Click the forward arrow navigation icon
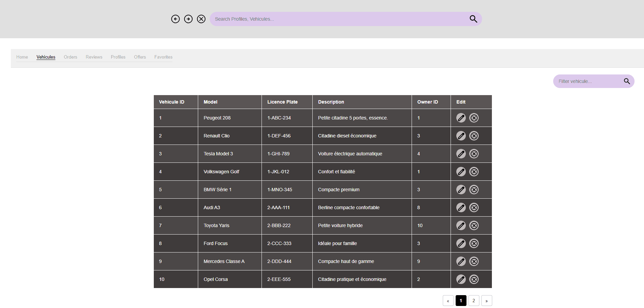The height and width of the screenshot is (308, 644). coord(188,19)
